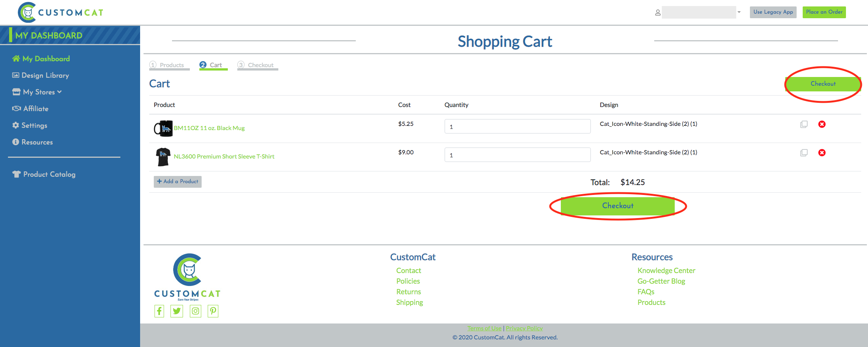Switch to the Checkout step tab
This screenshot has width=868, height=347.
257,65
